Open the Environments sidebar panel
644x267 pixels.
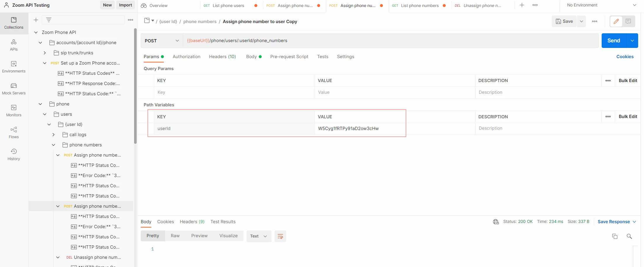pyautogui.click(x=14, y=67)
